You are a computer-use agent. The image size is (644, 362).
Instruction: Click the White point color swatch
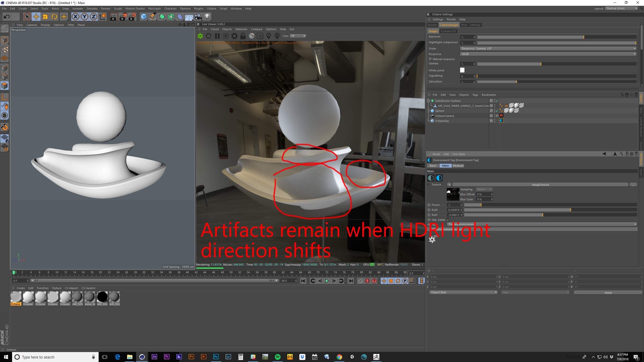[462, 70]
